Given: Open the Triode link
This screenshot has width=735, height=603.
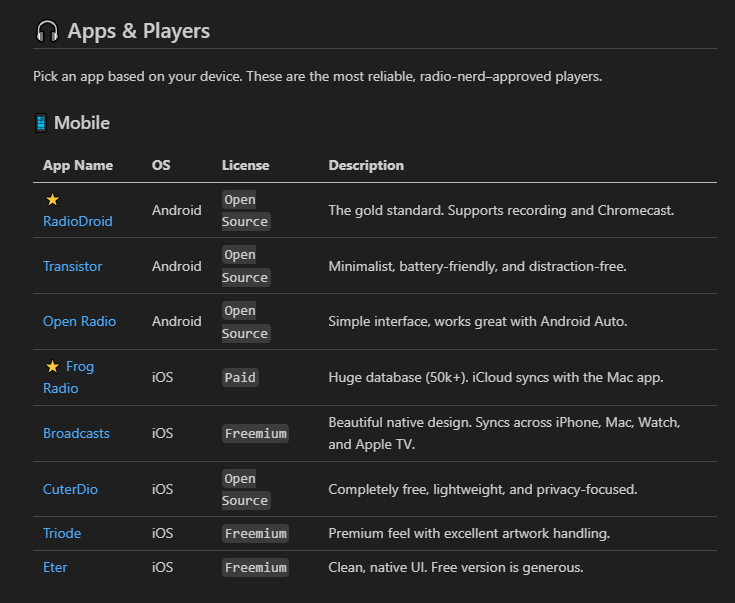Looking at the screenshot, I should [x=62, y=533].
